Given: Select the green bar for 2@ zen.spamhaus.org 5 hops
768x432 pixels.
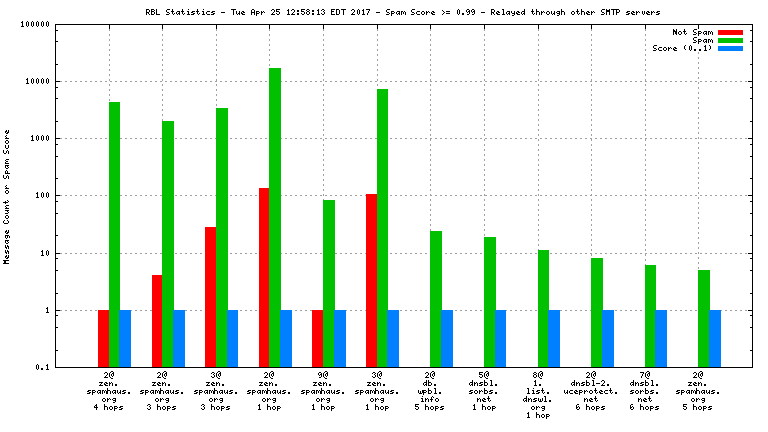Looking at the screenshot, I should [x=704, y=318].
